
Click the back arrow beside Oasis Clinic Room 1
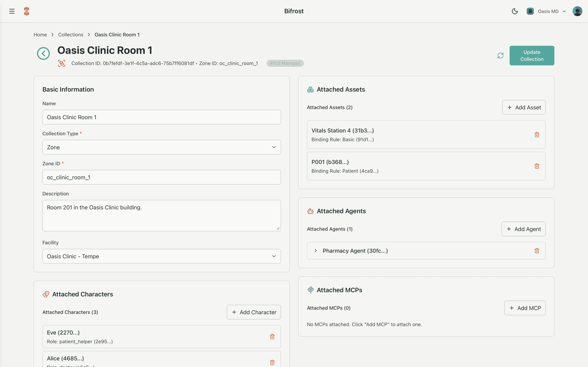[43, 53]
